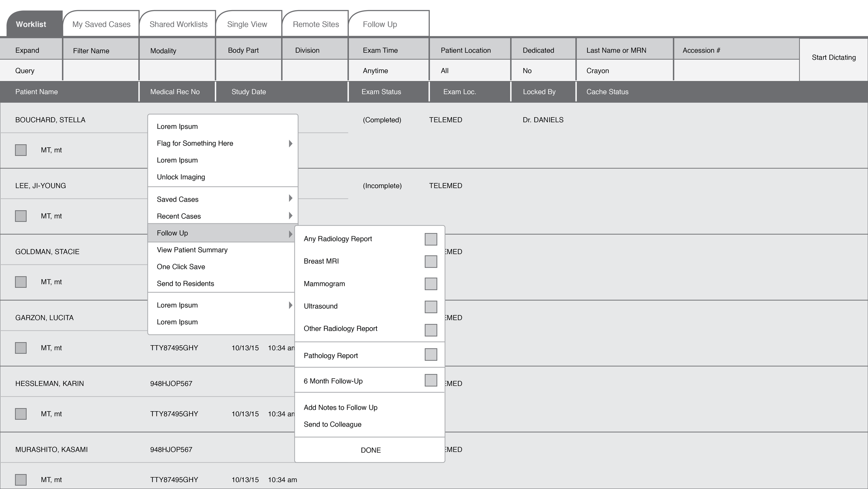Screen dimensions: 868x489
Task: Click the DONE button
Action: click(370, 450)
